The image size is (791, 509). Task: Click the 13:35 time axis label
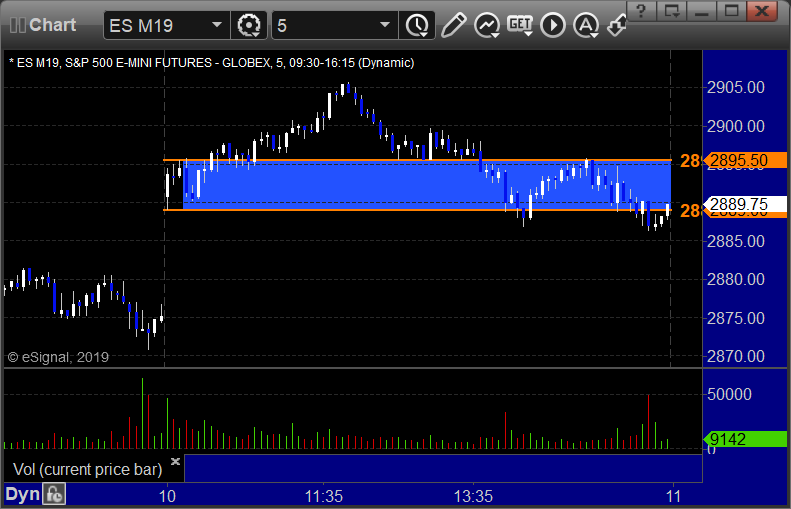tap(473, 496)
